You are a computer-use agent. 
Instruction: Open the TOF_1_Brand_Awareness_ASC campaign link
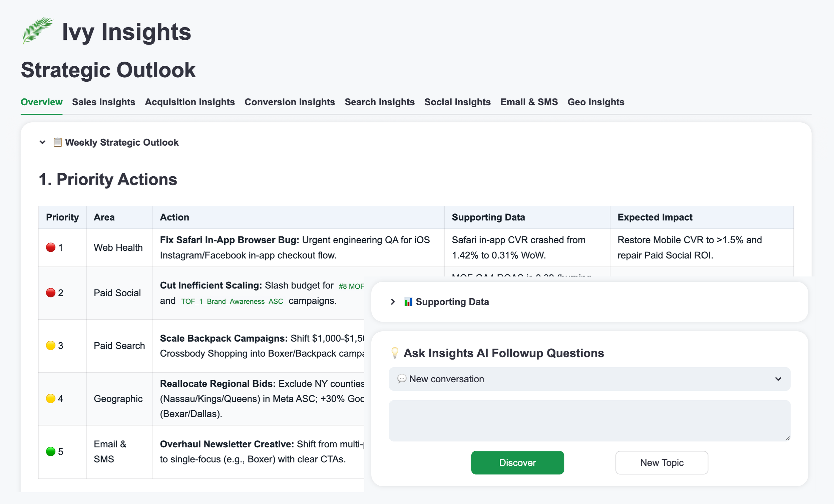(x=232, y=301)
